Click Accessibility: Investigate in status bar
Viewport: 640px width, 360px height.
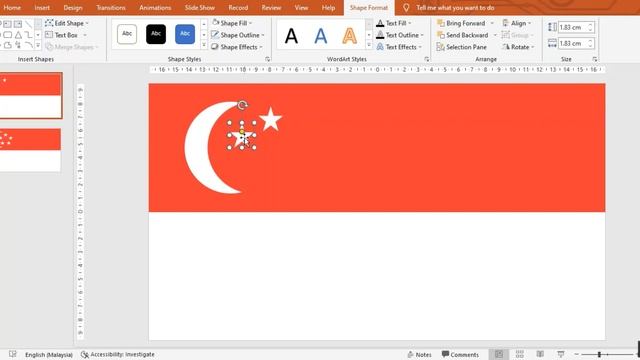[118, 354]
